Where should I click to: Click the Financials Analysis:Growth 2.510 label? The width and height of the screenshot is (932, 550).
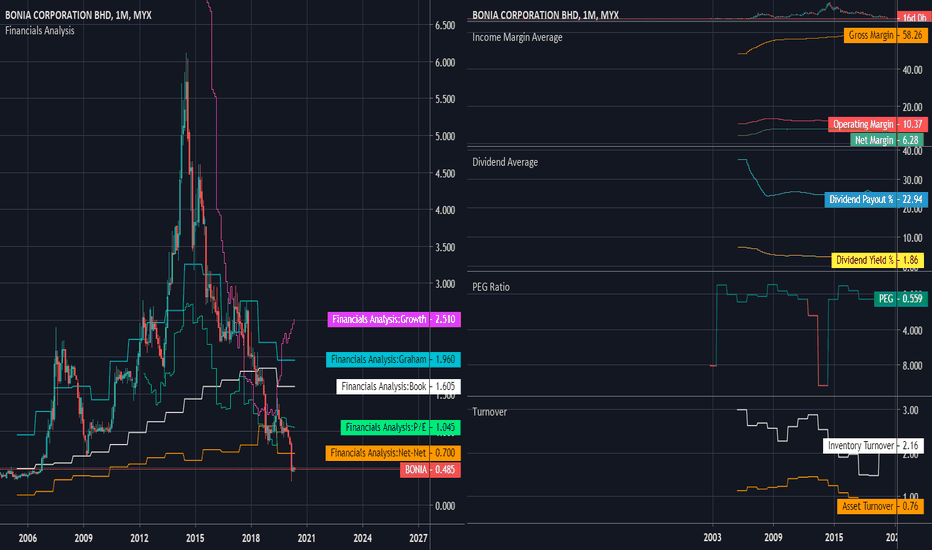coord(394,319)
